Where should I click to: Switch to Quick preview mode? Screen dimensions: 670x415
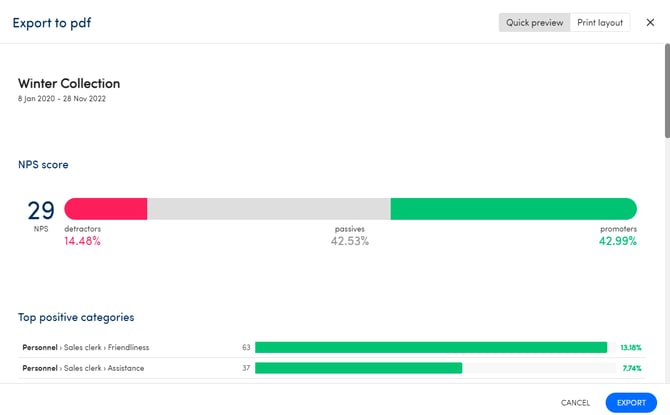tap(534, 22)
